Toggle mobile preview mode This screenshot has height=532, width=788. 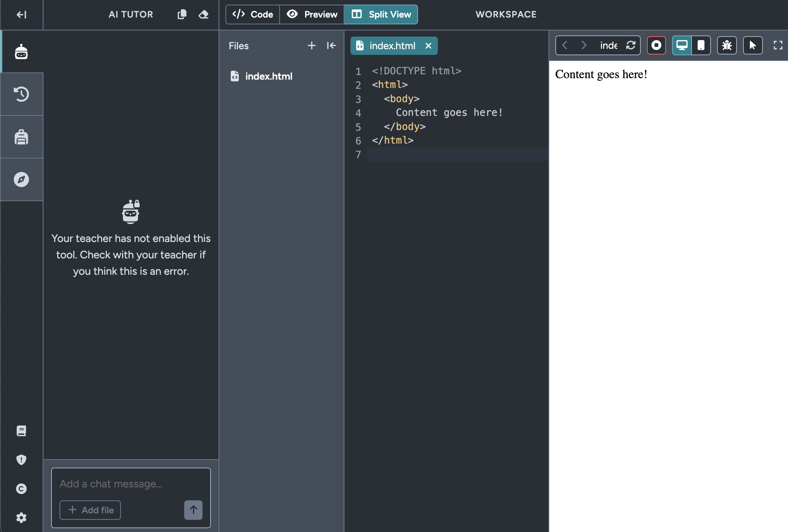pyautogui.click(x=701, y=45)
